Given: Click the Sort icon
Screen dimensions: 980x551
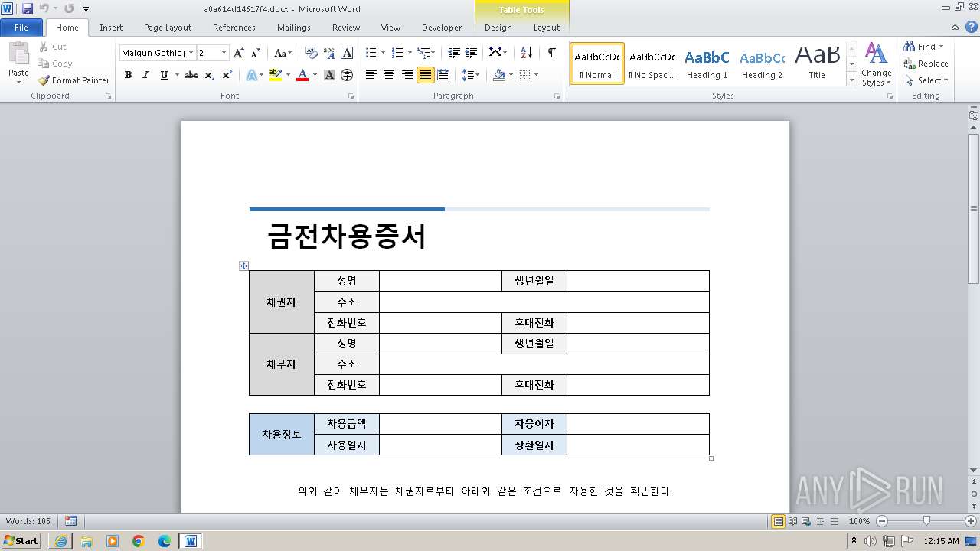Looking at the screenshot, I should 526,53.
